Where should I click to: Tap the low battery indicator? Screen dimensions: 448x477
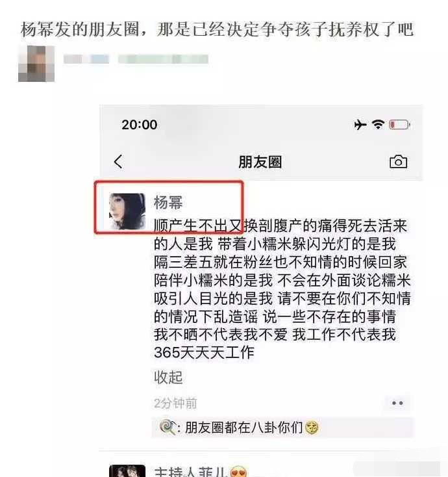399,124
